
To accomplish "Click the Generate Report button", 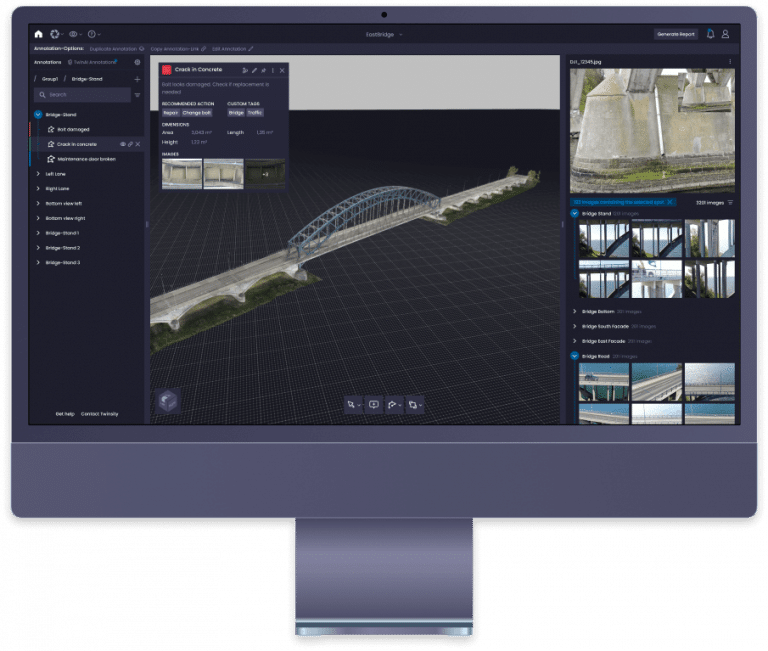I will click(676, 34).
